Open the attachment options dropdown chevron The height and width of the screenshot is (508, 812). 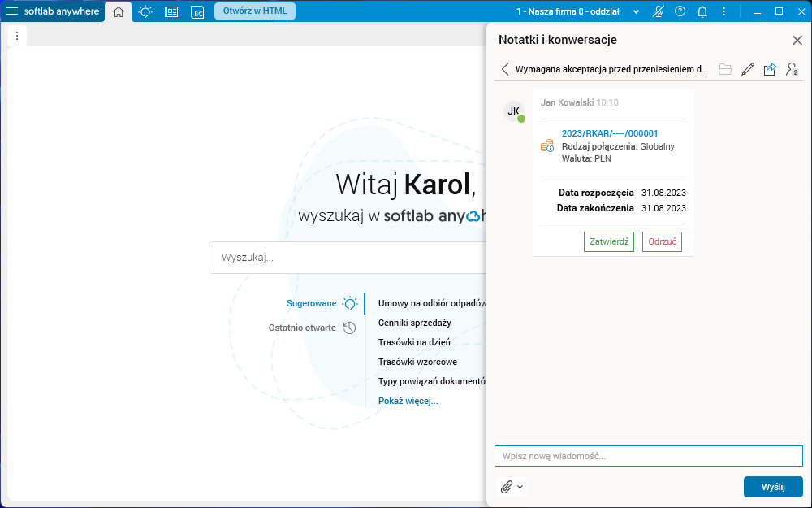pyautogui.click(x=519, y=487)
